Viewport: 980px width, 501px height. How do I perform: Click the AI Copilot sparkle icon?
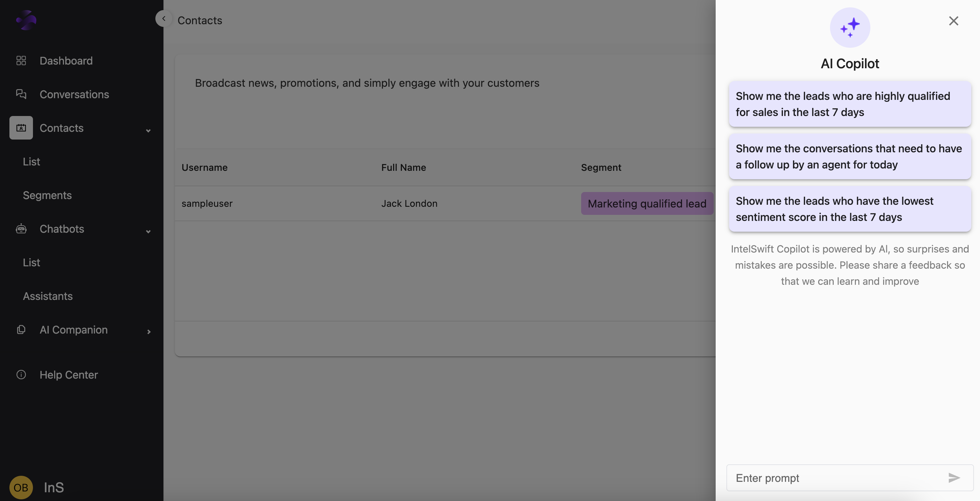(850, 27)
